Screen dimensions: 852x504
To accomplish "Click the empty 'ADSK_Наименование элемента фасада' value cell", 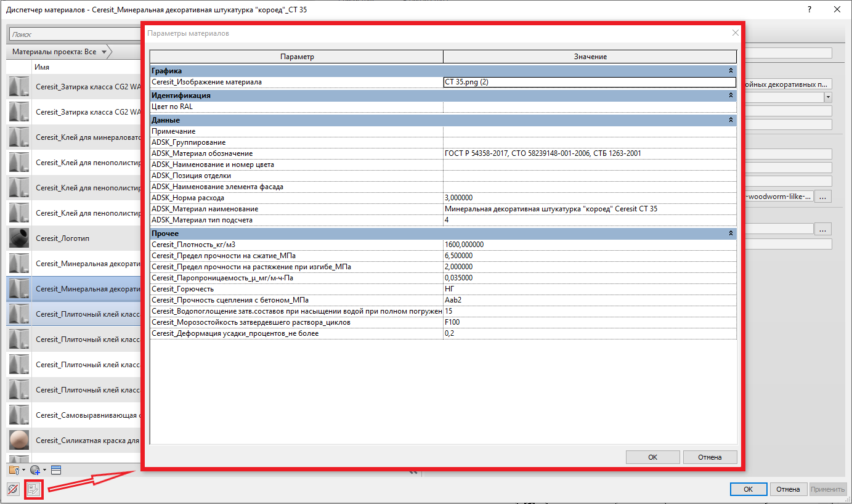I will pyautogui.click(x=590, y=187).
